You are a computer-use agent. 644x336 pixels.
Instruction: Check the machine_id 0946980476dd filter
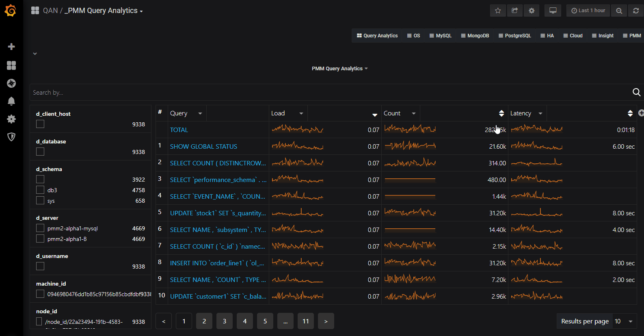click(x=40, y=294)
